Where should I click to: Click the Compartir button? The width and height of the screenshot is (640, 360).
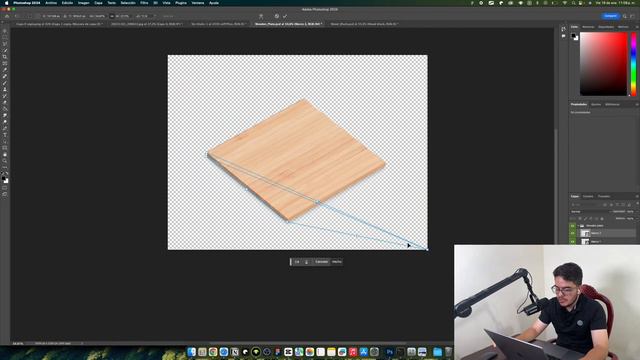point(610,16)
